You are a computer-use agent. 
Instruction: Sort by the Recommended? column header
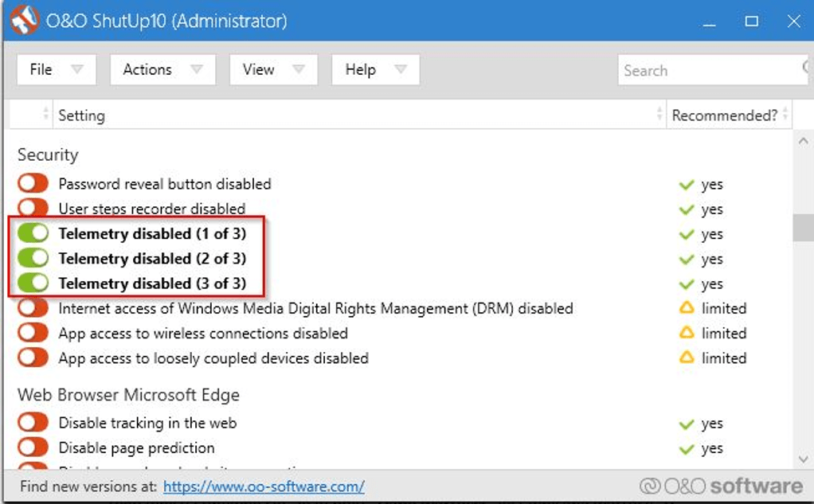pos(724,115)
